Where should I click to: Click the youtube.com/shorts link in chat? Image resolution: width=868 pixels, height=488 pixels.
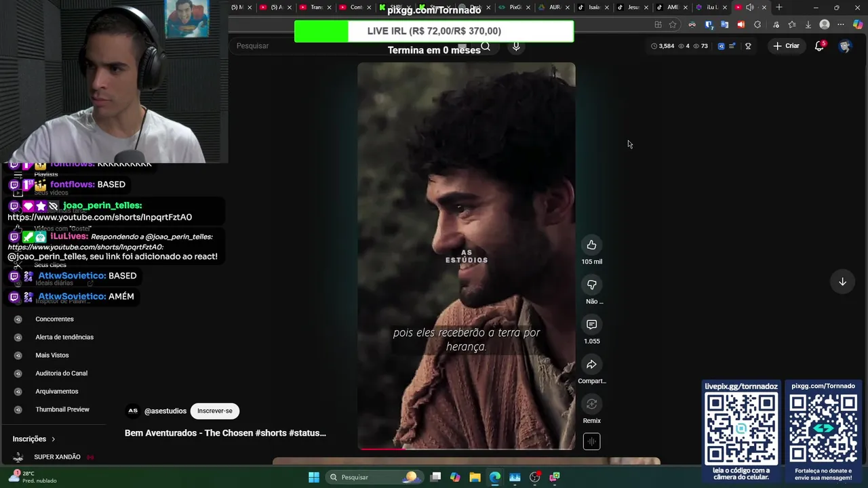click(100, 218)
